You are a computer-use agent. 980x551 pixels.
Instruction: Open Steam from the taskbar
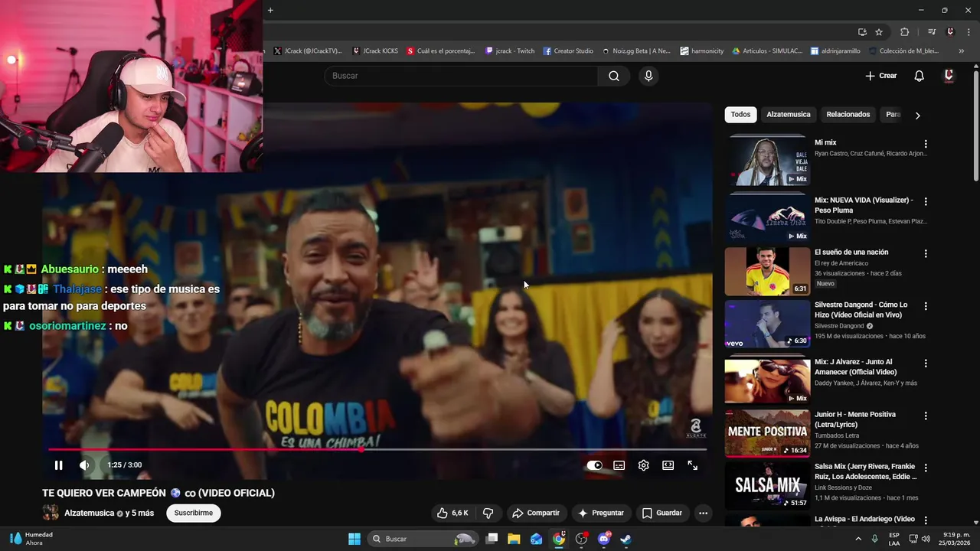[626, 539]
